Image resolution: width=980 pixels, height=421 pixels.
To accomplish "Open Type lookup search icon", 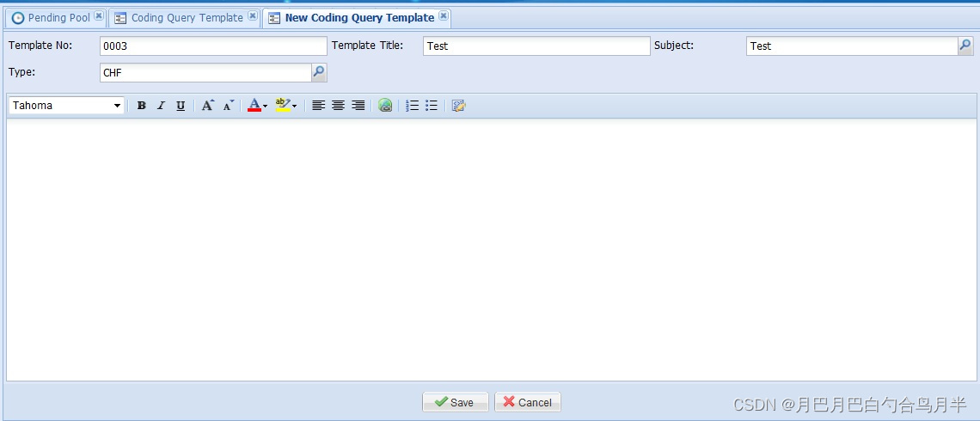I will click(319, 72).
